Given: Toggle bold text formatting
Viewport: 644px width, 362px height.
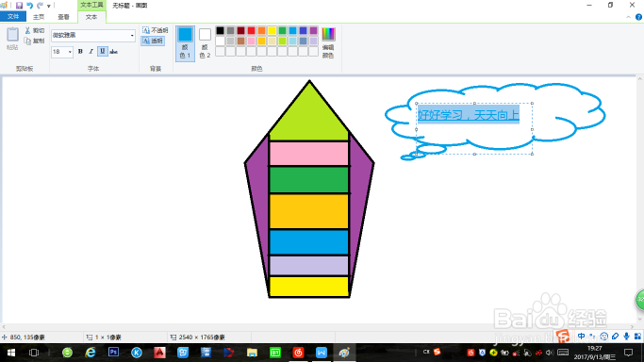Looking at the screenshot, I should 80,51.
